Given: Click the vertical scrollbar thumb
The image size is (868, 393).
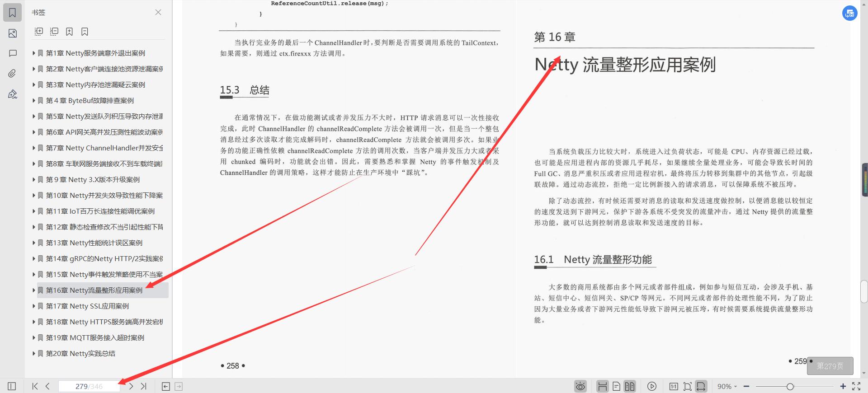Looking at the screenshot, I should pos(864,291).
